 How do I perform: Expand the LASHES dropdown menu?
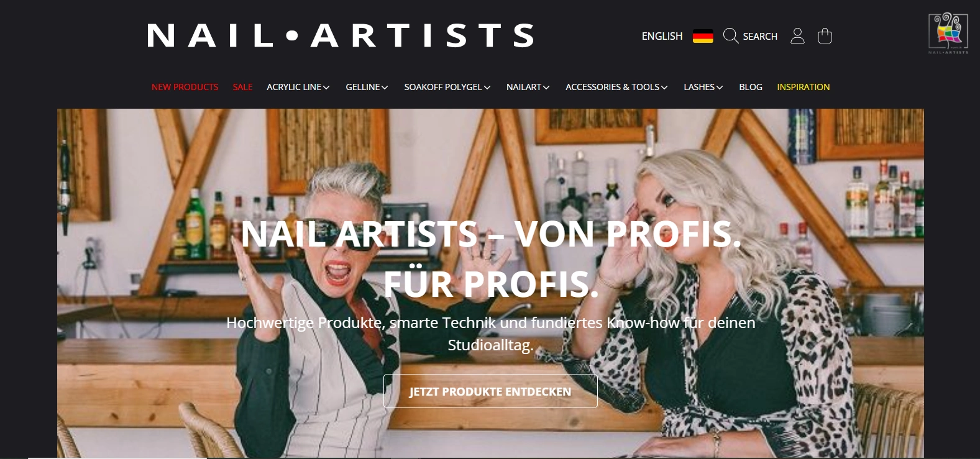pos(703,87)
